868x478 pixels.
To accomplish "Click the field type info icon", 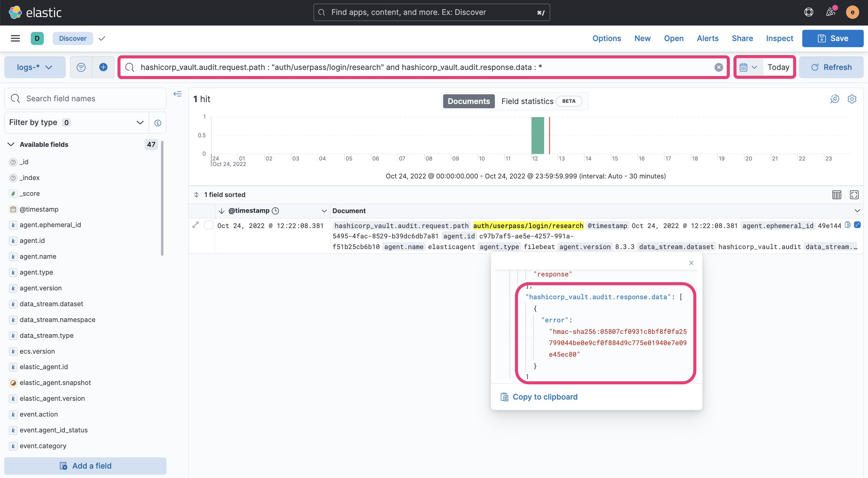I will pos(158,123).
